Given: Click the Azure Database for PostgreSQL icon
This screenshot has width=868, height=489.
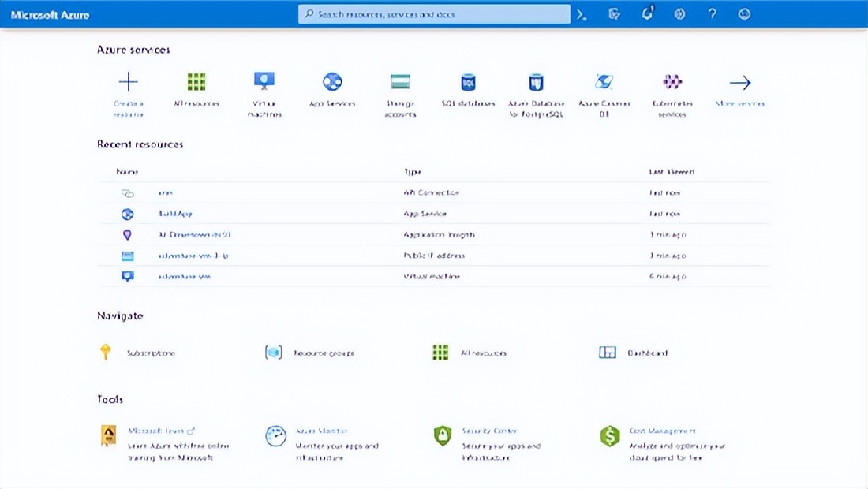Looking at the screenshot, I should (536, 81).
